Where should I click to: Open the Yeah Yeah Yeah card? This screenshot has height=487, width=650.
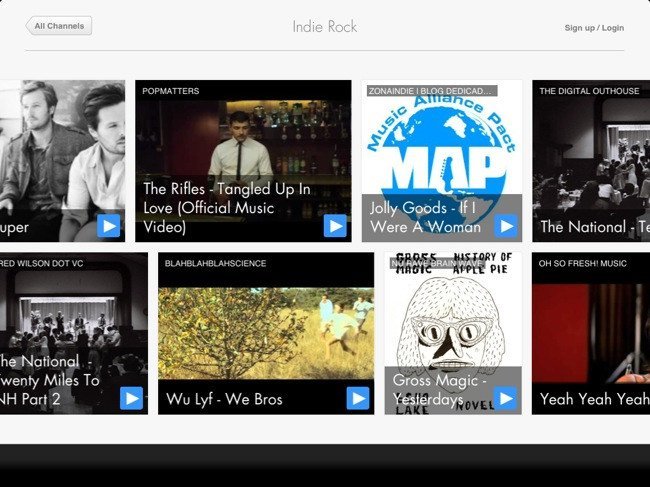click(591, 333)
